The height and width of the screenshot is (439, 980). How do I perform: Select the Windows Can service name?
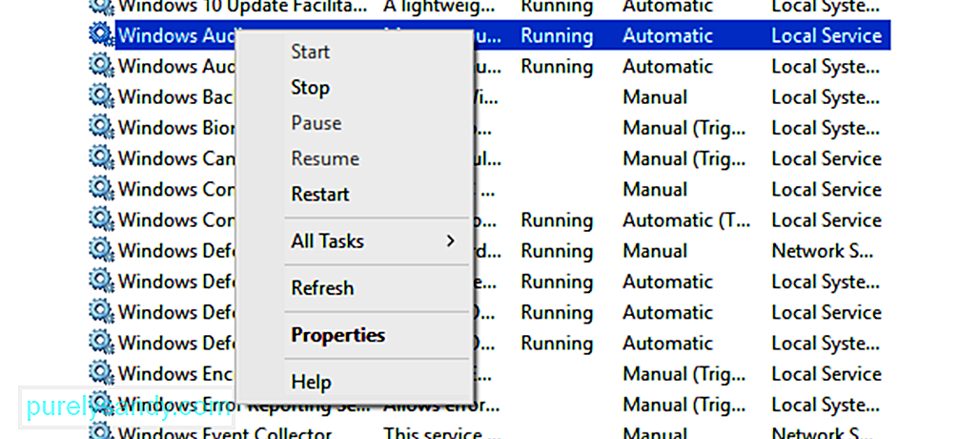(176, 158)
